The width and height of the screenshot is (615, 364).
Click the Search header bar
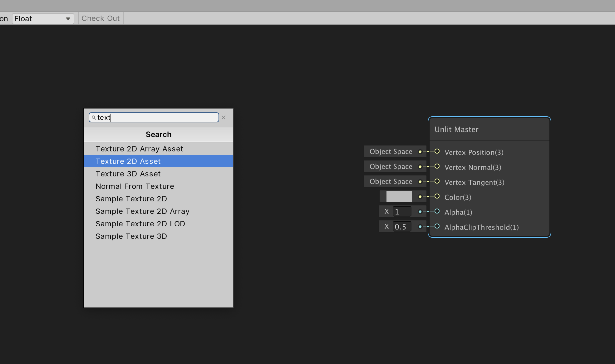[x=158, y=135]
